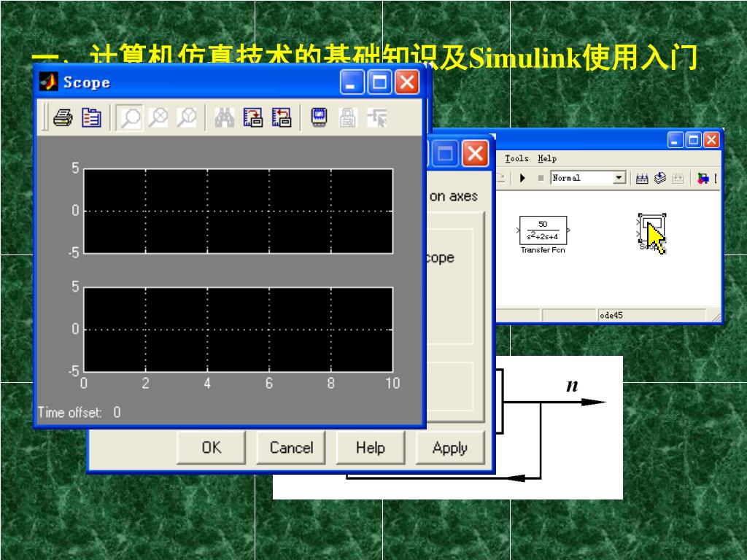This screenshot has width=747, height=560.
Task: Select the Zoom Y-axis tool in Scope
Action: 187,117
